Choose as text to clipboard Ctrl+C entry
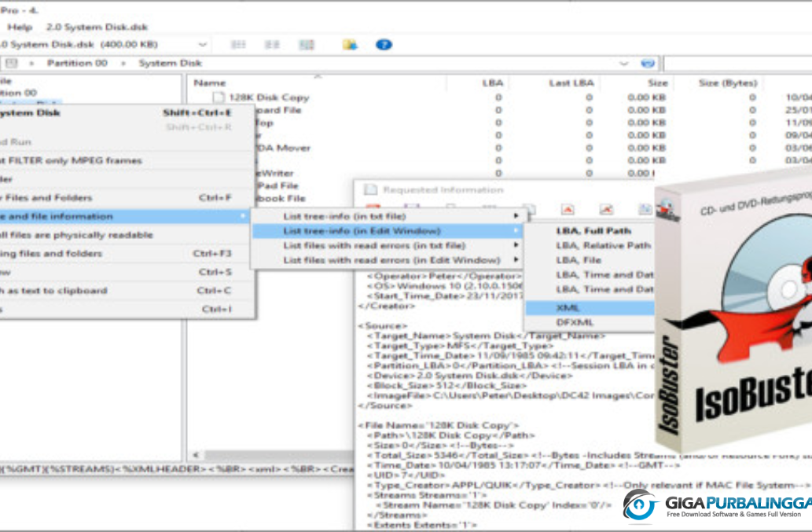Image resolution: width=812 pixels, height=532 pixels. pyautogui.click(x=127, y=291)
